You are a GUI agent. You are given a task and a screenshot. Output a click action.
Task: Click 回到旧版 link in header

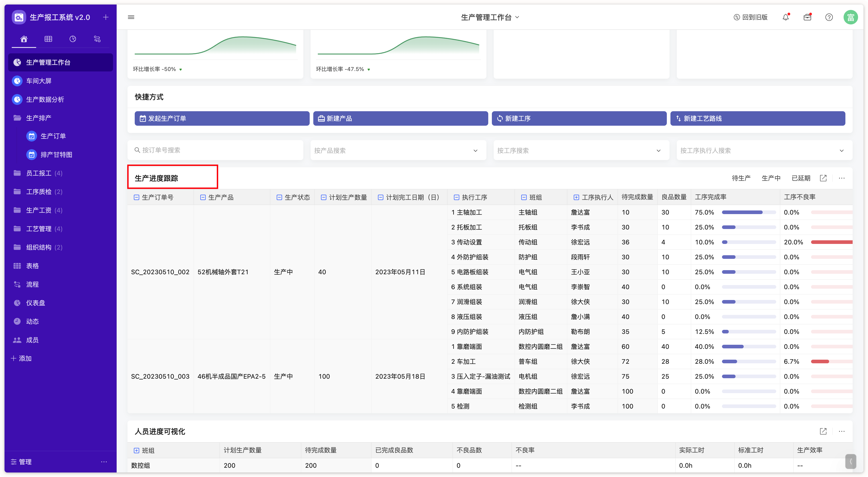tap(750, 17)
